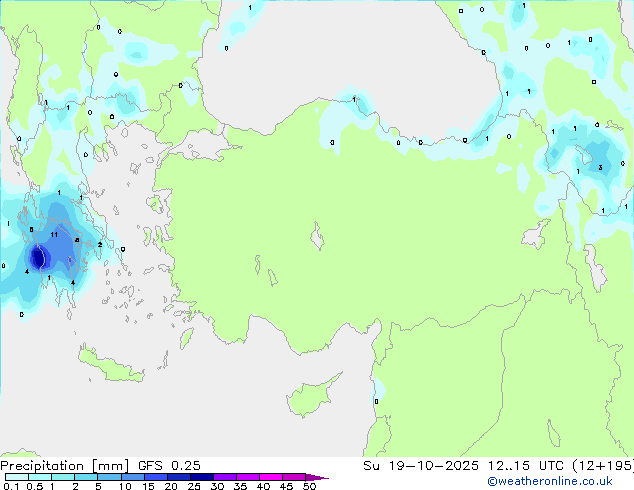
Task: Click the 10–15 mm blue legend swatch
Action: [x=132, y=477]
